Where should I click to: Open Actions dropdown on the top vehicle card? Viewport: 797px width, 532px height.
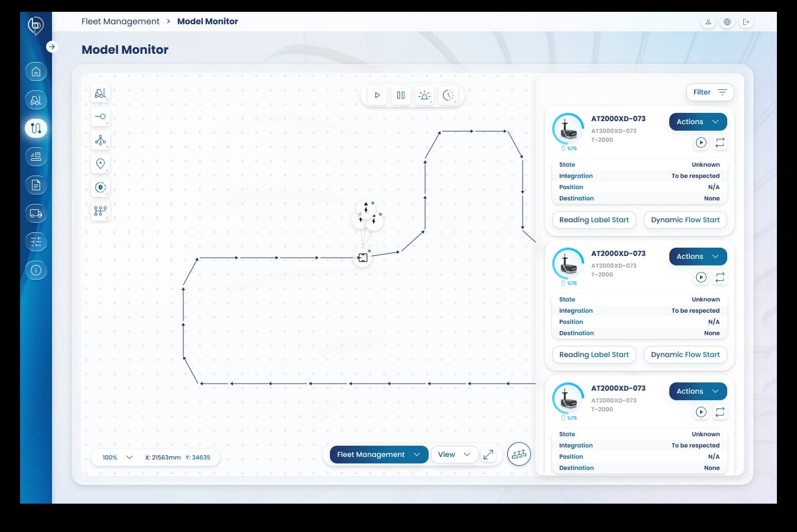coord(698,122)
